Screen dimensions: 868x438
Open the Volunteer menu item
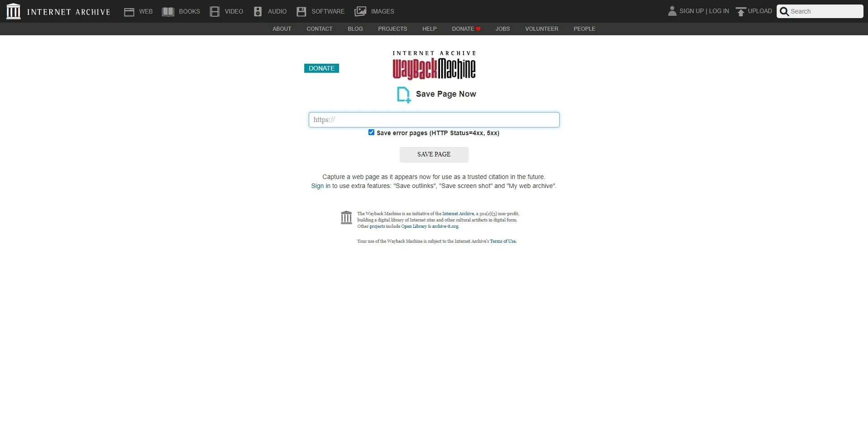[x=542, y=29]
